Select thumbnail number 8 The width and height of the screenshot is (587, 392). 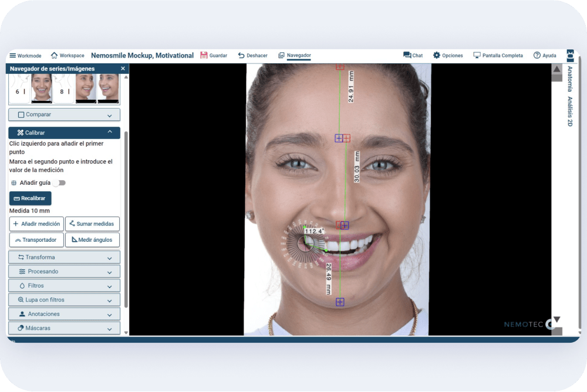pyautogui.click(x=63, y=89)
